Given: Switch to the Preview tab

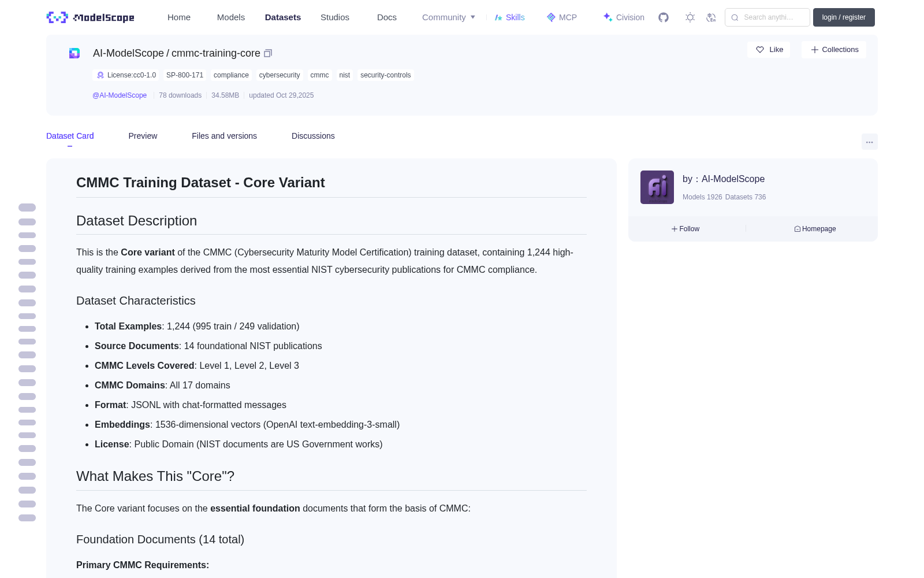Looking at the screenshot, I should tap(143, 136).
